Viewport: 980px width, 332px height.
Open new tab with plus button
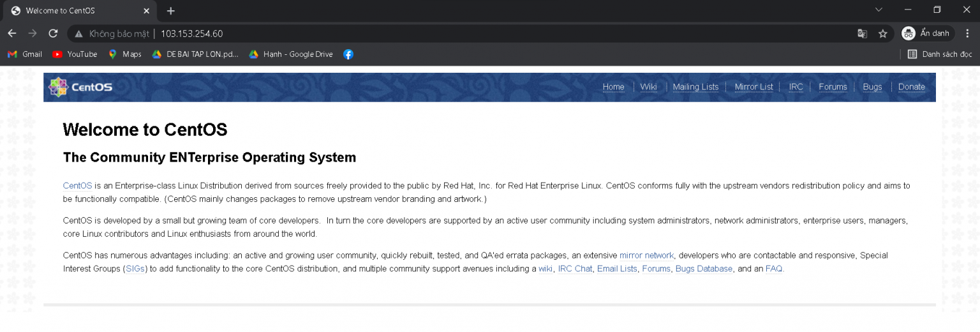tap(170, 11)
